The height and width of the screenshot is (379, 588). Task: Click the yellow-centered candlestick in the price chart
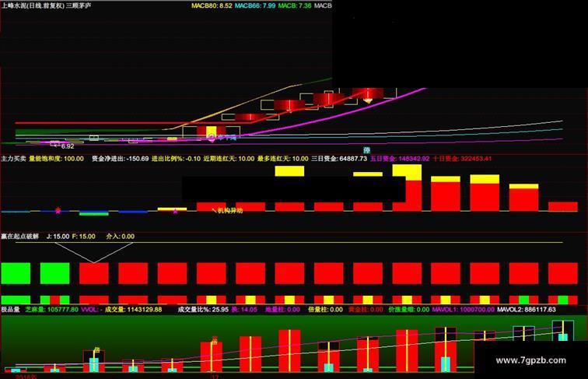click(211, 132)
